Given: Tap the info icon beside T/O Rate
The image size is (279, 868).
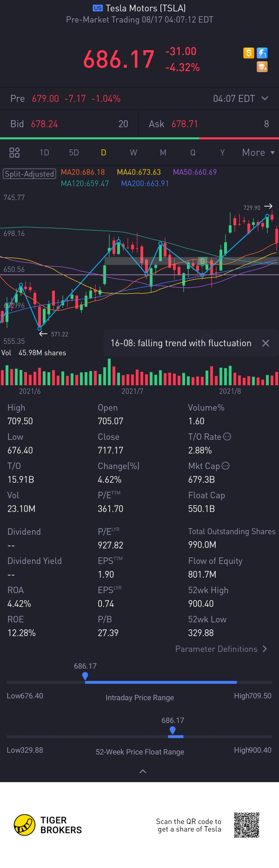Looking at the screenshot, I should (227, 437).
